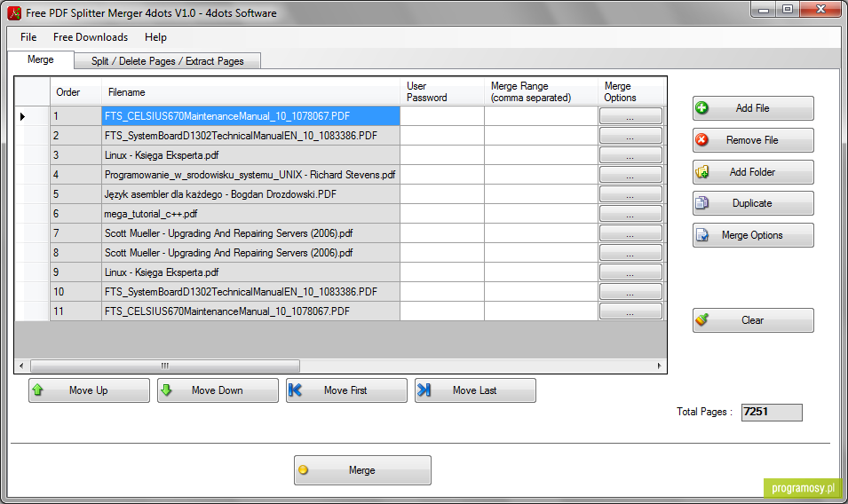Click User Password cell for row 1

[442, 115]
